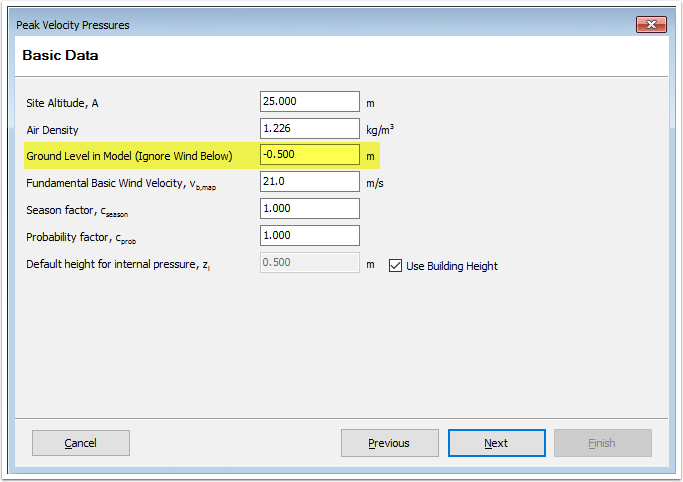
Task: Click the Basic Data heading
Action: pyautogui.click(x=60, y=55)
